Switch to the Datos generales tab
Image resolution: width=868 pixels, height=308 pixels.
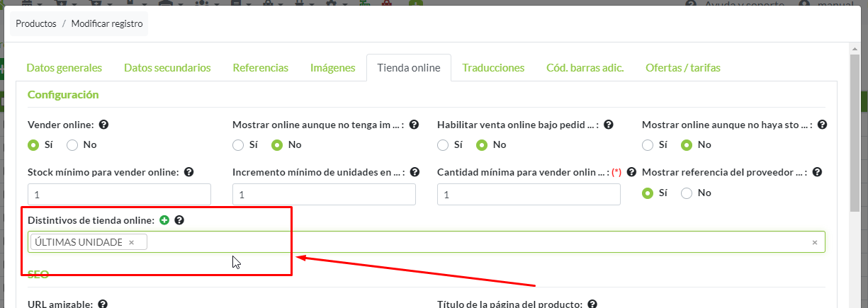click(64, 68)
